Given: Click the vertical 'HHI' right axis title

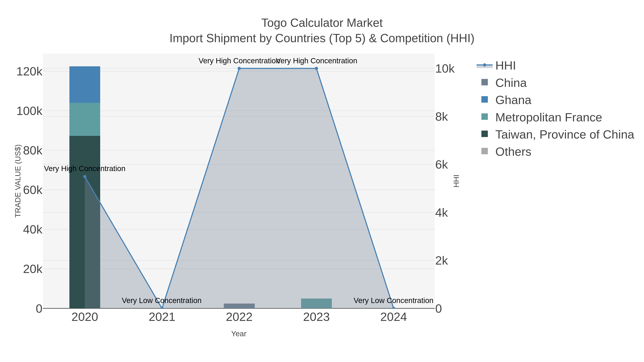Looking at the screenshot, I should 456,181.
